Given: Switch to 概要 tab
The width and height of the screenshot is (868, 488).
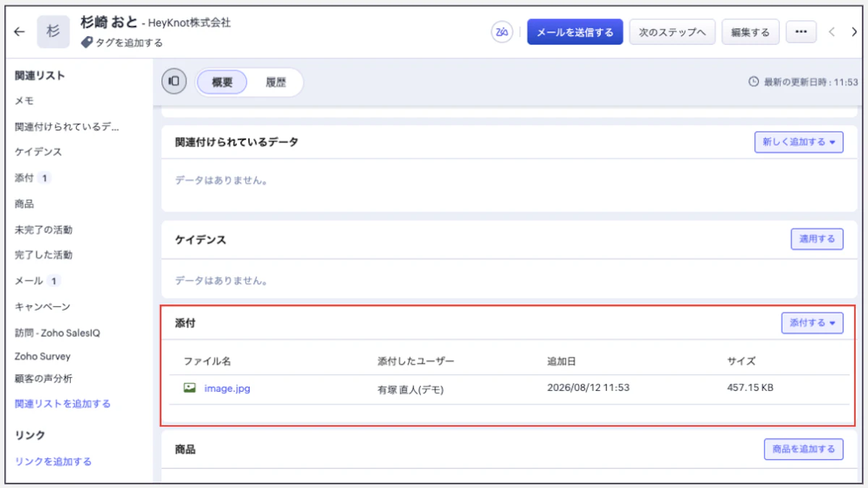Looking at the screenshot, I should click(x=222, y=83).
